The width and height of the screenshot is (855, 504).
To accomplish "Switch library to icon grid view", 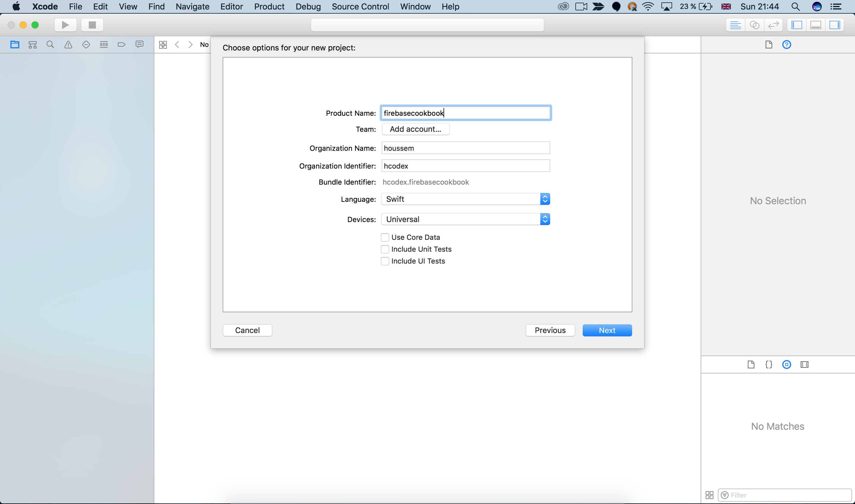I will point(709,495).
